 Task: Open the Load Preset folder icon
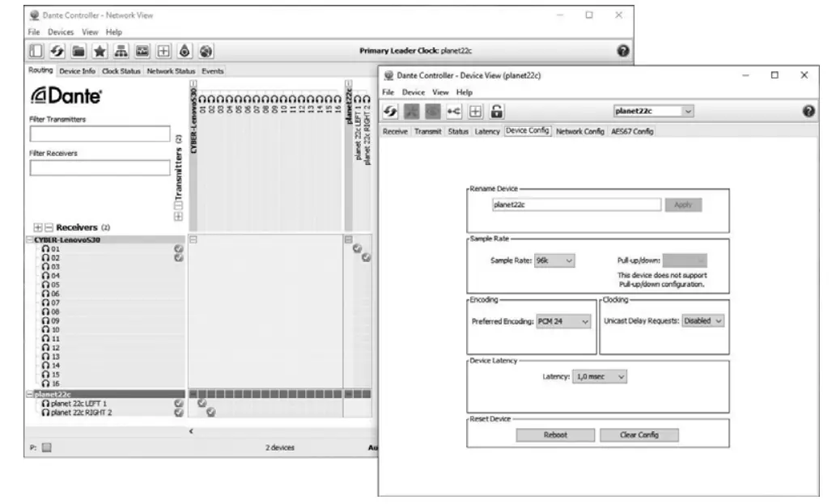pos(79,53)
